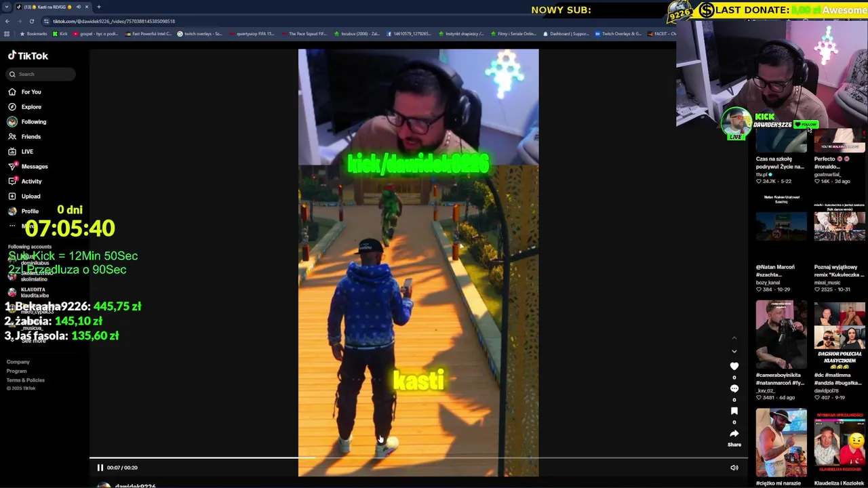Open the FACEIT bookmark
868x488 pixels.
660,33
